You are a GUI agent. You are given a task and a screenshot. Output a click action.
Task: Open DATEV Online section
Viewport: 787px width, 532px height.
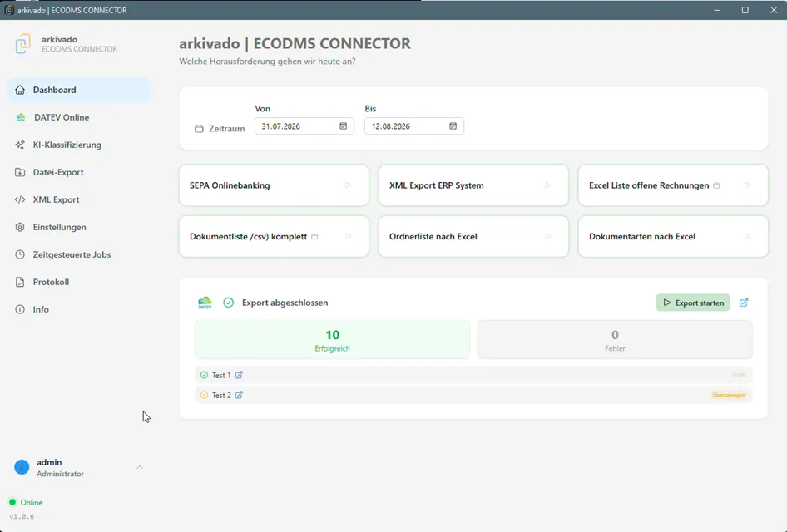point(79,117)
